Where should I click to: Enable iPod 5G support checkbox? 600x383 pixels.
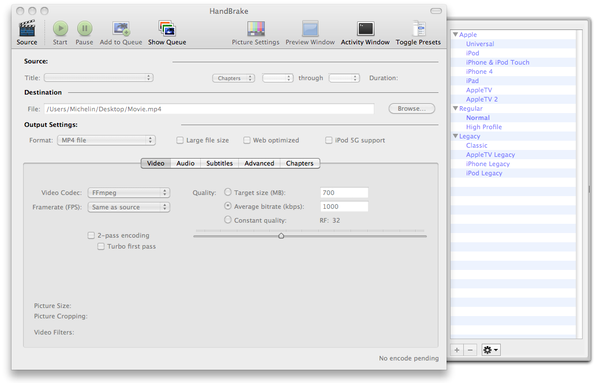[x=329, y=140]
